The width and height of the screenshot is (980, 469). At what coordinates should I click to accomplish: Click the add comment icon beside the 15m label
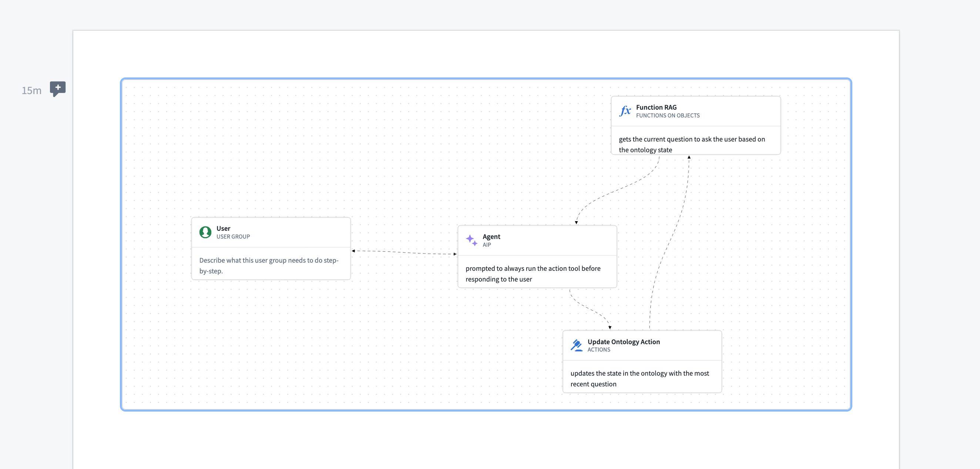click(58, 88)
